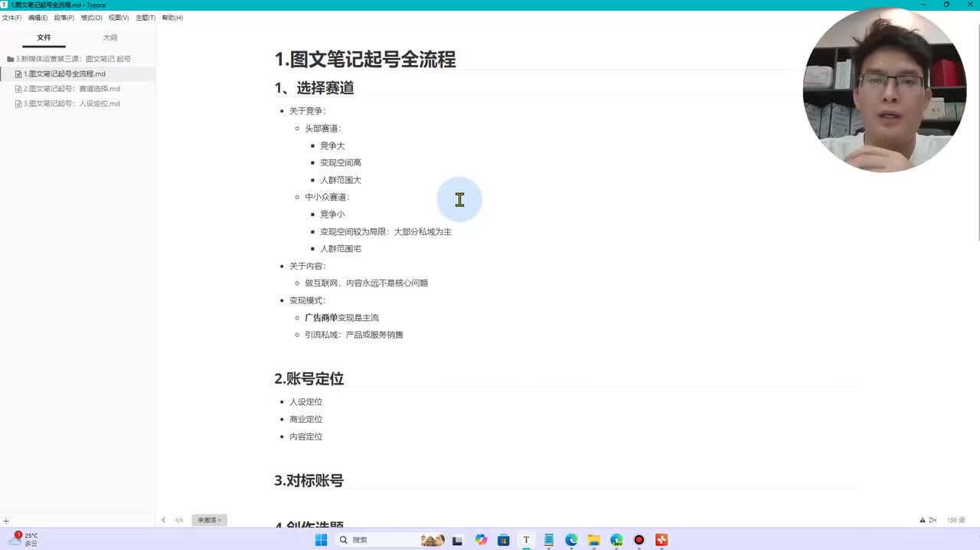Switch to the 大纲 sidebar tab
The height and width of the screenshot is (550, 980).
pos(110,38)
